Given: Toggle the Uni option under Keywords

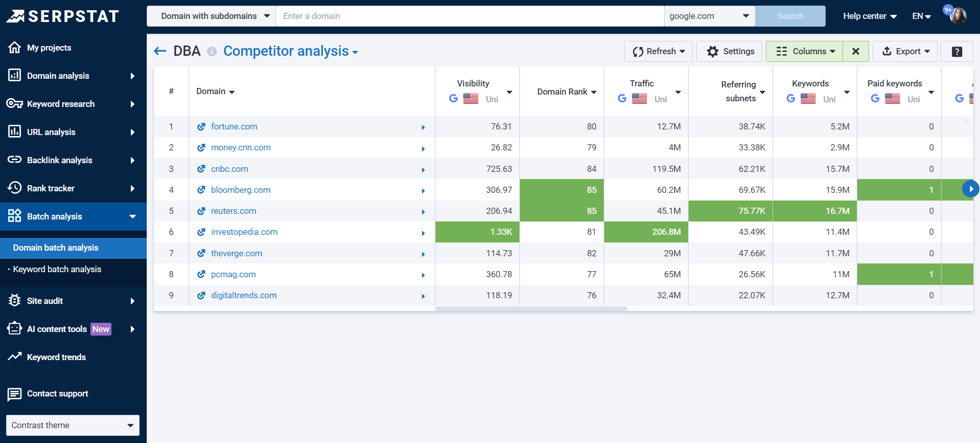Looking at the screenshot, I should [x=829, y=99].
